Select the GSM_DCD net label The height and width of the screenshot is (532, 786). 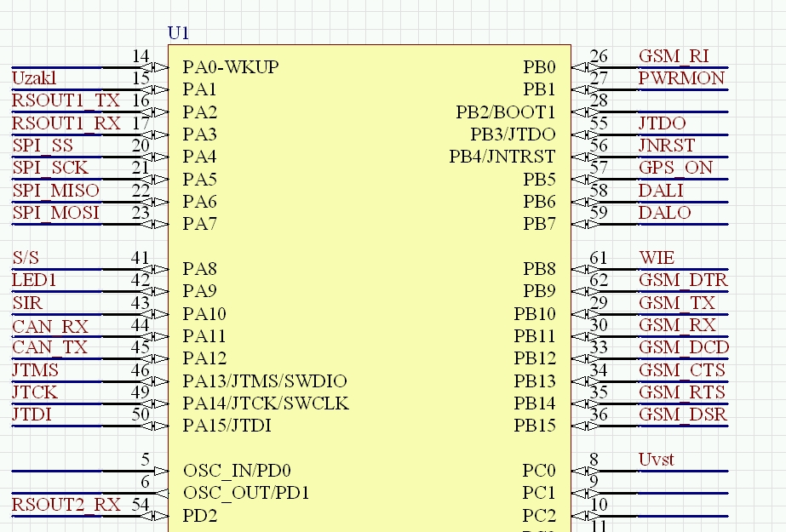(684, 346)
